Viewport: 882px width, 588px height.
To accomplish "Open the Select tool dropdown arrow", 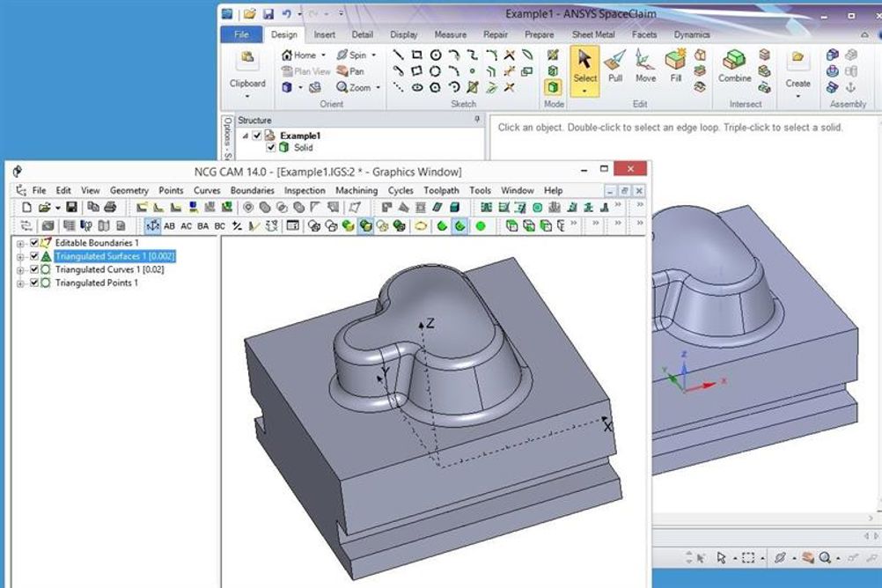I will coord(584,92).
